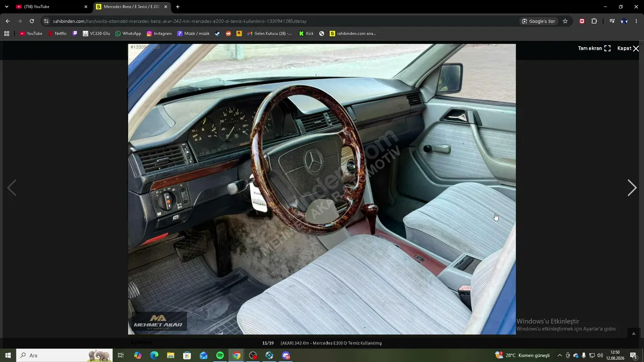Image resolution: width=644 pixels, height=362 pixels.
Task: Open the Kick bookmark
Action: (306, 34)
